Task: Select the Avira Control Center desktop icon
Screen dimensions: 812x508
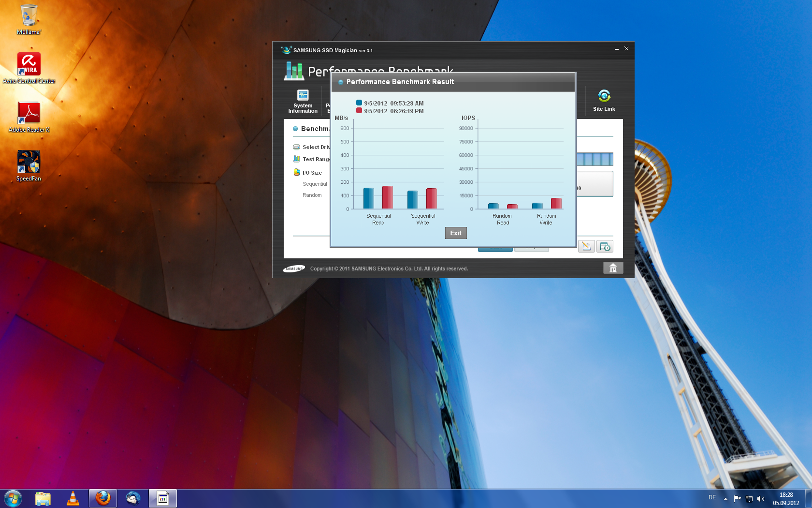Action: (29, 68)
